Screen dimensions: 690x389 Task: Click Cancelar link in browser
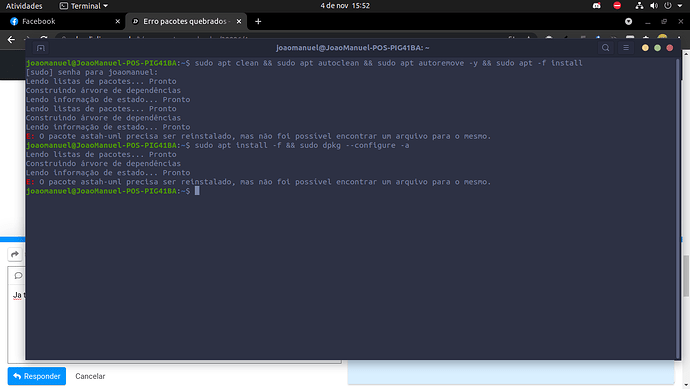[x=90, y=376]
